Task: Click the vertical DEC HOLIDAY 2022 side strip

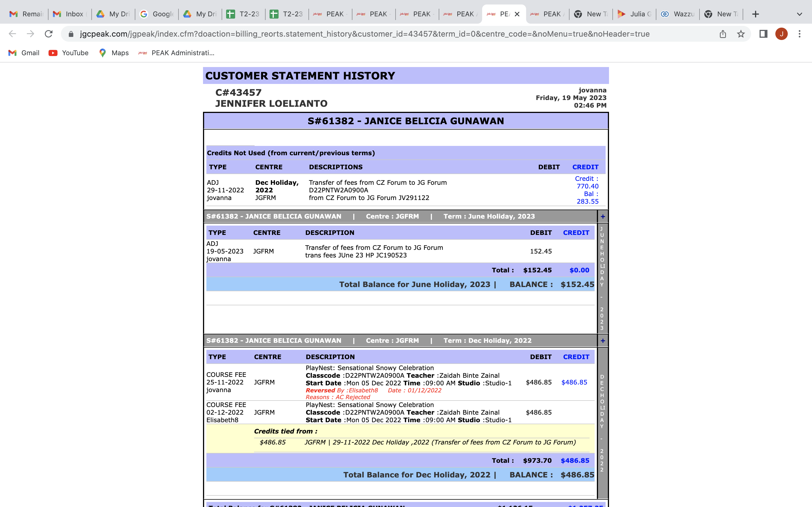Action: click(x=602, y=422)
